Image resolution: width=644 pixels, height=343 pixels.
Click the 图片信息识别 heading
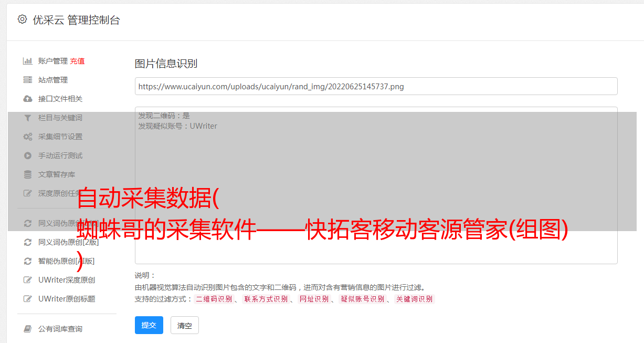coord(166,64)
